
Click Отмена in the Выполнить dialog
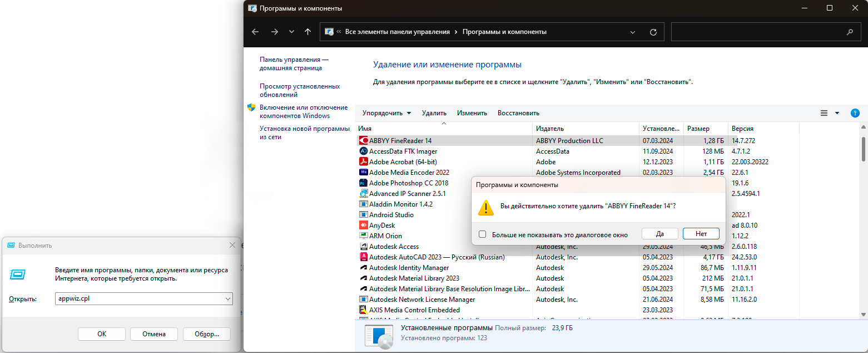tap(154, 334)
